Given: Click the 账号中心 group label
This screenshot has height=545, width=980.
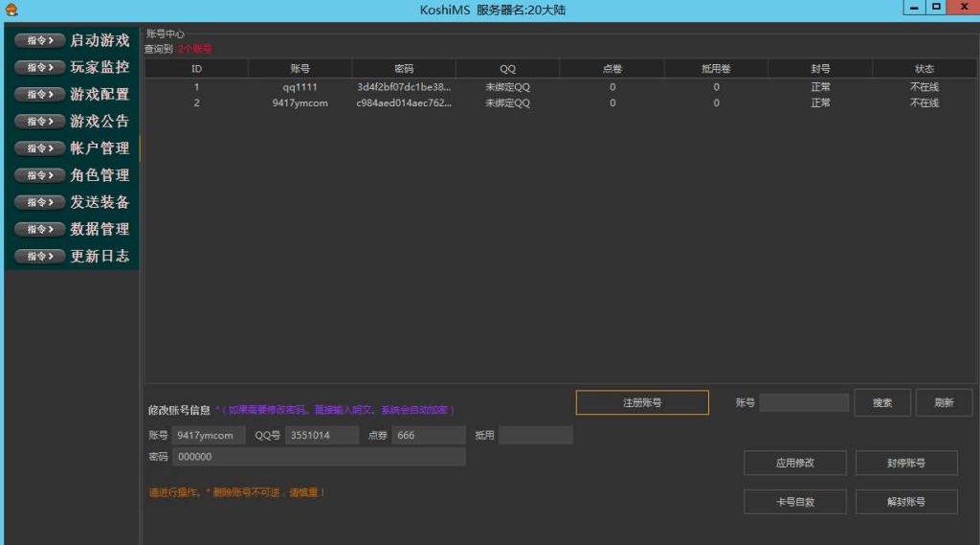Looking at the screenshot, I should pyautogui.click(x=165, y=34).
